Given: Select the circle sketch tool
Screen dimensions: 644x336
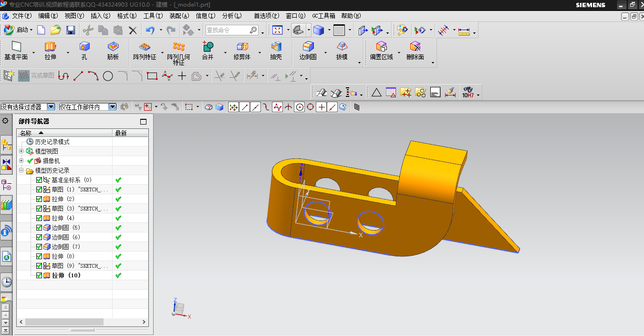Looking at the screenshot, I should (x=108, y=76).
